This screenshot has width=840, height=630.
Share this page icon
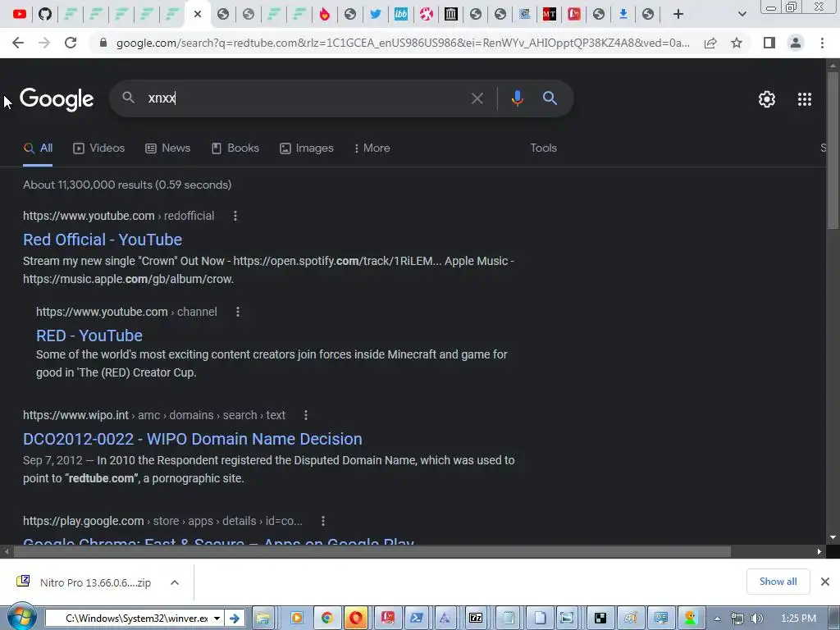(710, 43)
